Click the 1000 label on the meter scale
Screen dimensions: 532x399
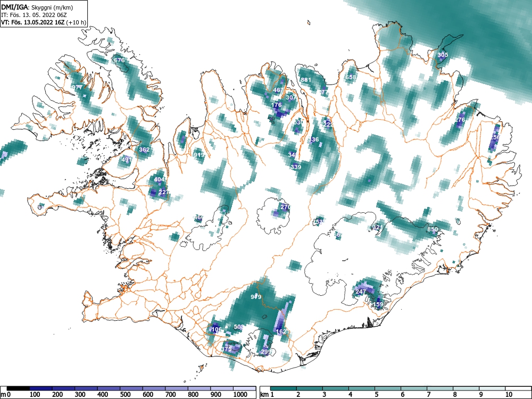click(x=240, y=395)
